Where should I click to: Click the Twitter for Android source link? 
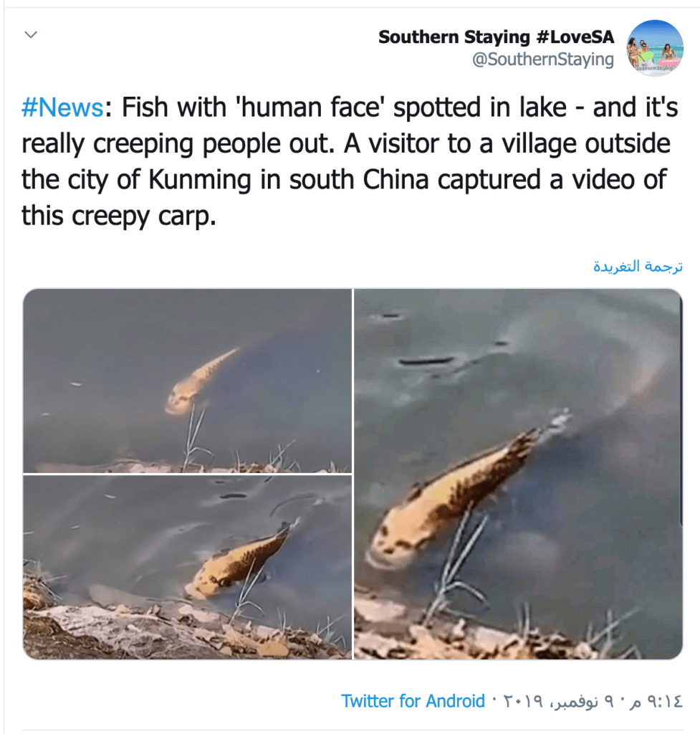tap(413, 701)
